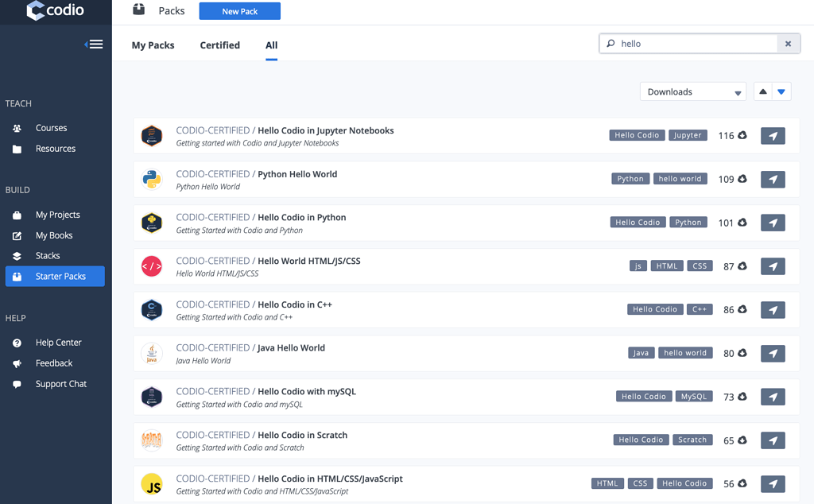
Task: Click the Codio logo
Action: coord(55,11)
